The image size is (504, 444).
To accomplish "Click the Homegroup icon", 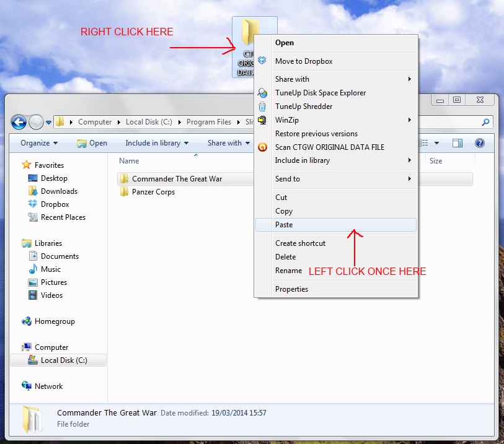I will [x=27, y=321].
